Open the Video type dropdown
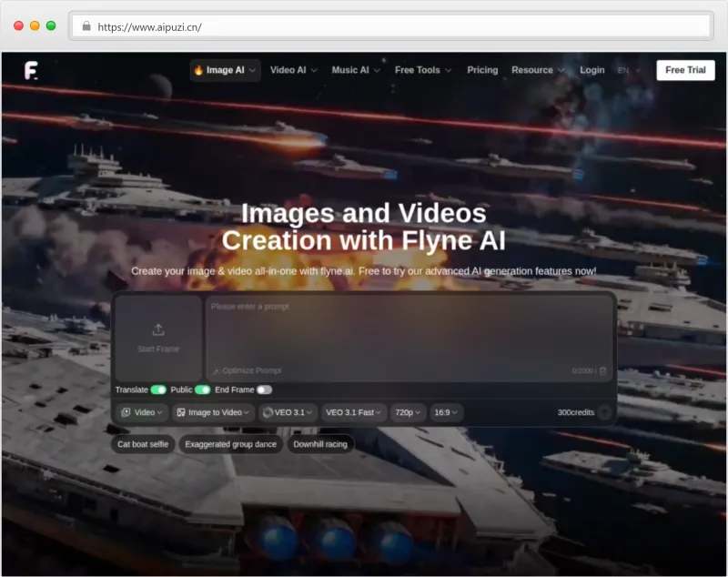The image size is (728, 577). pos(142,412)
